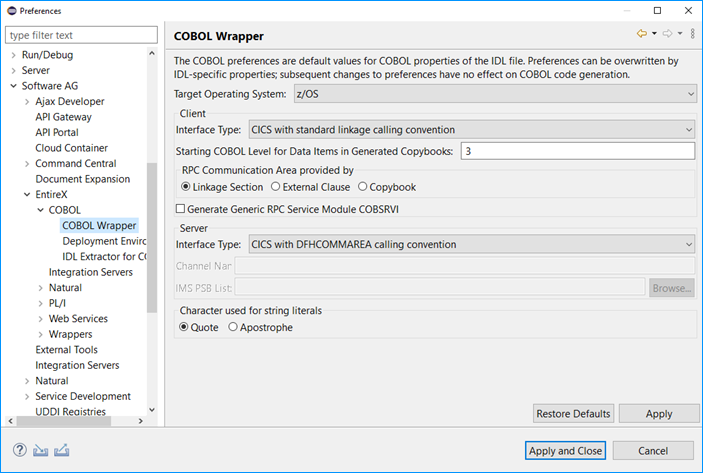Select UDDI Registries in the tree

pyautogui.click(x=70, y=412)
